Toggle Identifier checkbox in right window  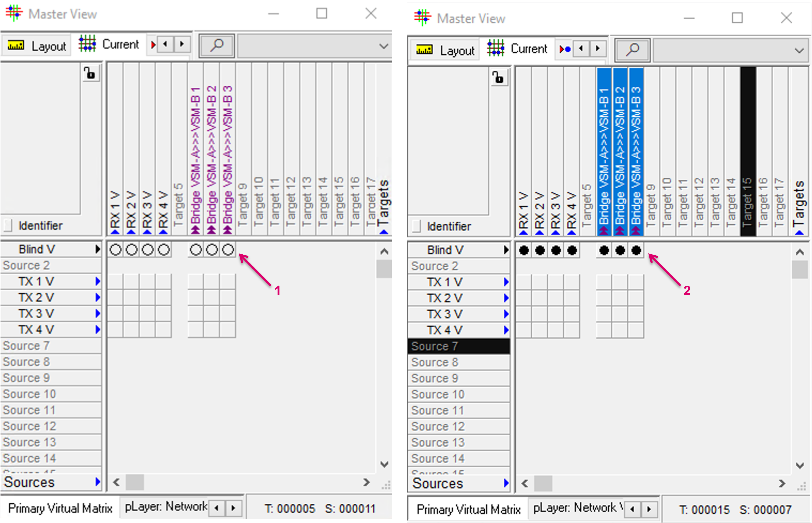coord(416,226)
